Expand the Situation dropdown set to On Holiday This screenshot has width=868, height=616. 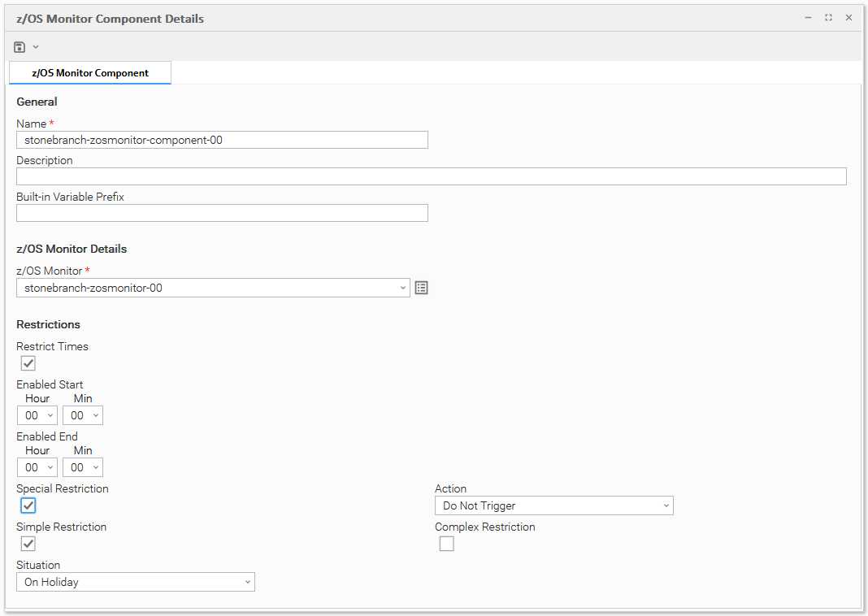[x=135, y=582]
